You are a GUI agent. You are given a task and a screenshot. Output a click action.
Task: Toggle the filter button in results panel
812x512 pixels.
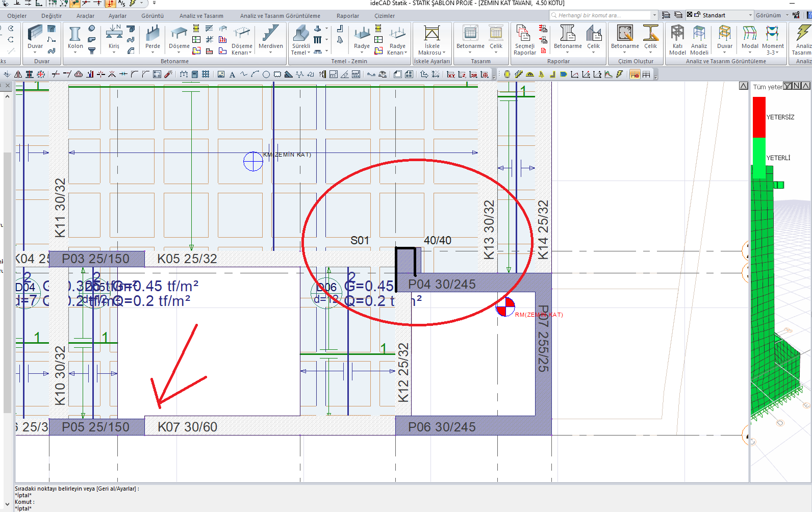click(788, 86)
